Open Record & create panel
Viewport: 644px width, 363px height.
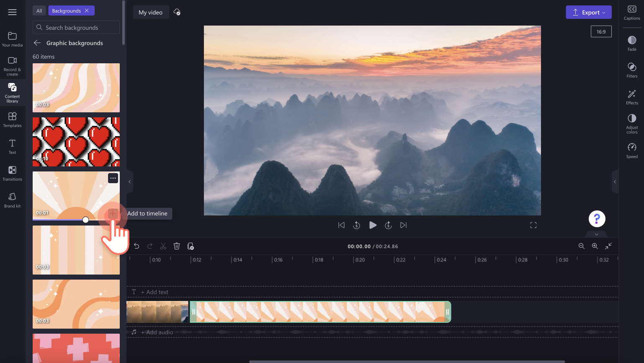pos(13,66)
